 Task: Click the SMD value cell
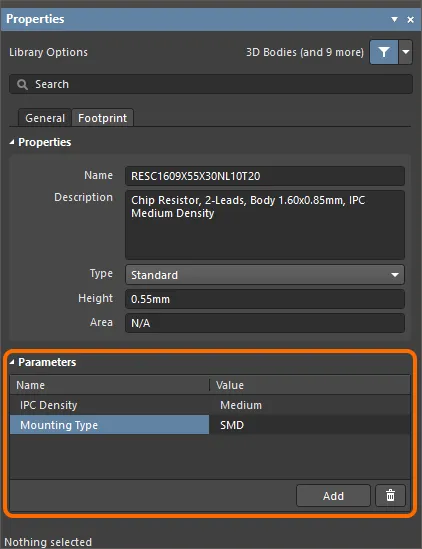coord(310,425)
